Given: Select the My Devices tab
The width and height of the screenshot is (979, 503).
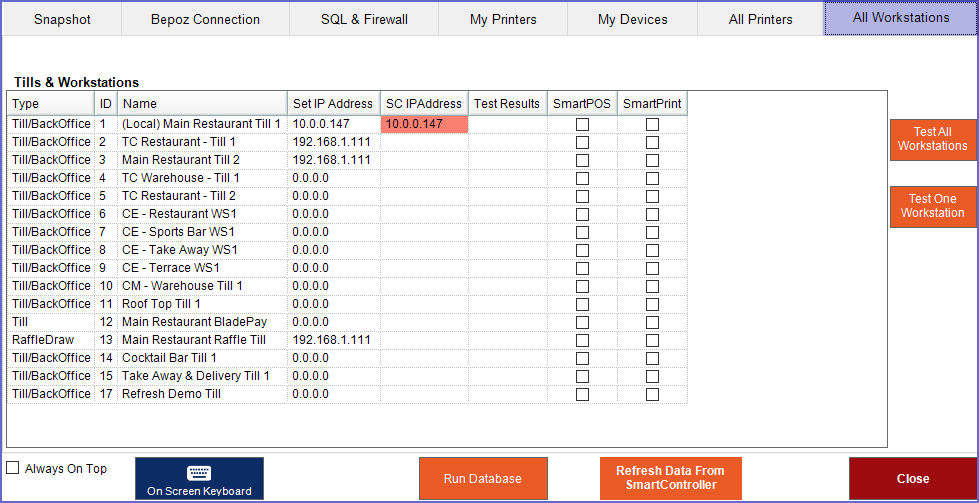Looking at the screenshot, I should [632, 19].
